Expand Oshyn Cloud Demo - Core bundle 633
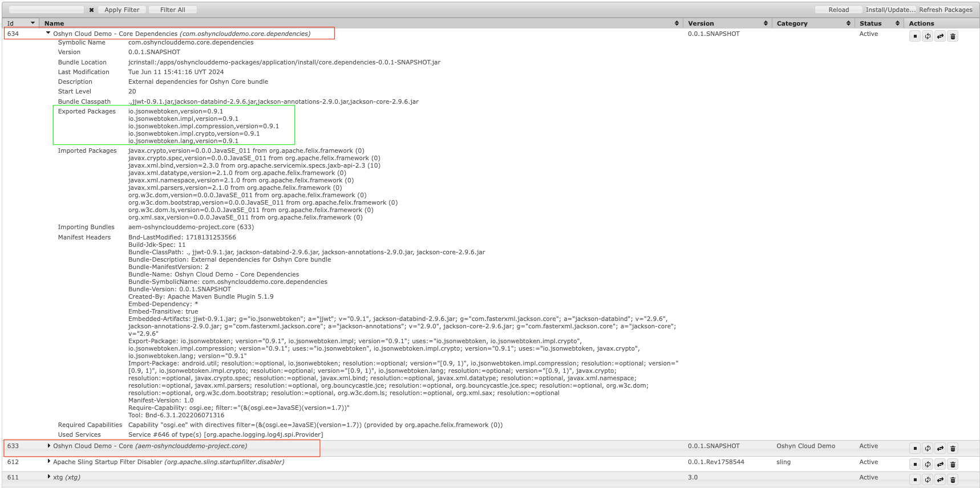Screen dimensions: 980x488 click(48, 446)
